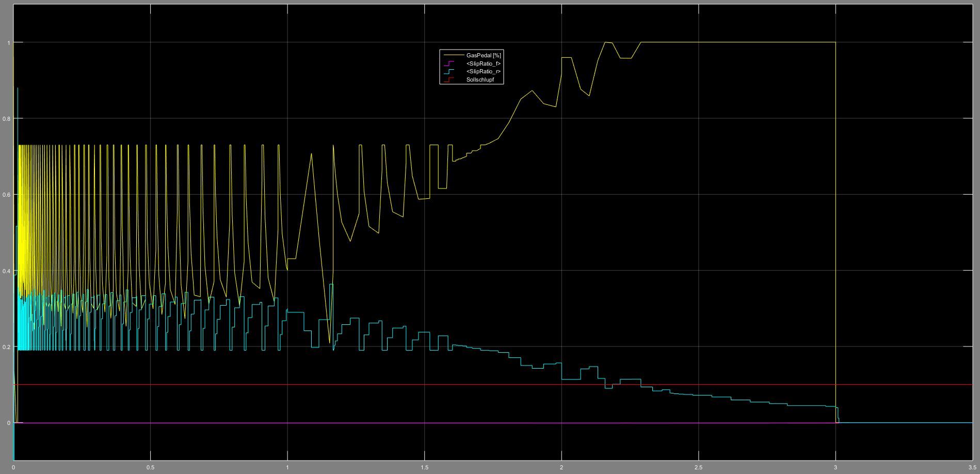Click the Sollschlupf legend label
Screen dimensions: 980x474
point(480,80)
